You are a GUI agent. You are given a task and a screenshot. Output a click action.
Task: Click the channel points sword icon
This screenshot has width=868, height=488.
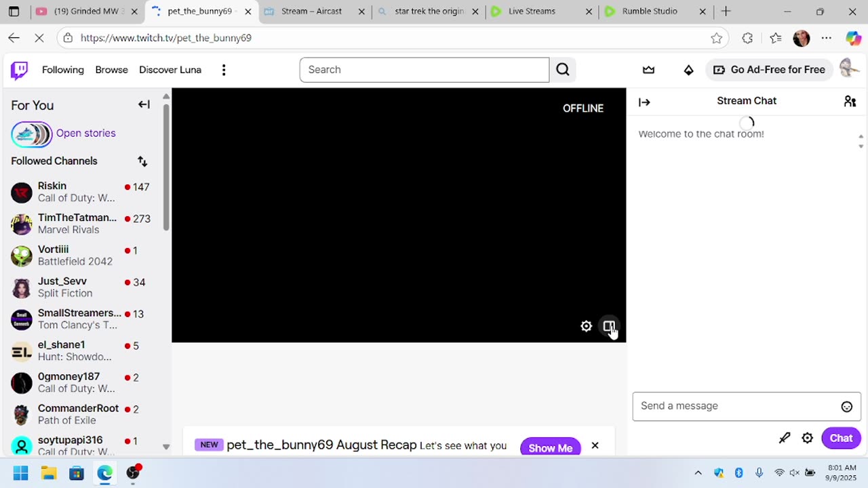785,438
